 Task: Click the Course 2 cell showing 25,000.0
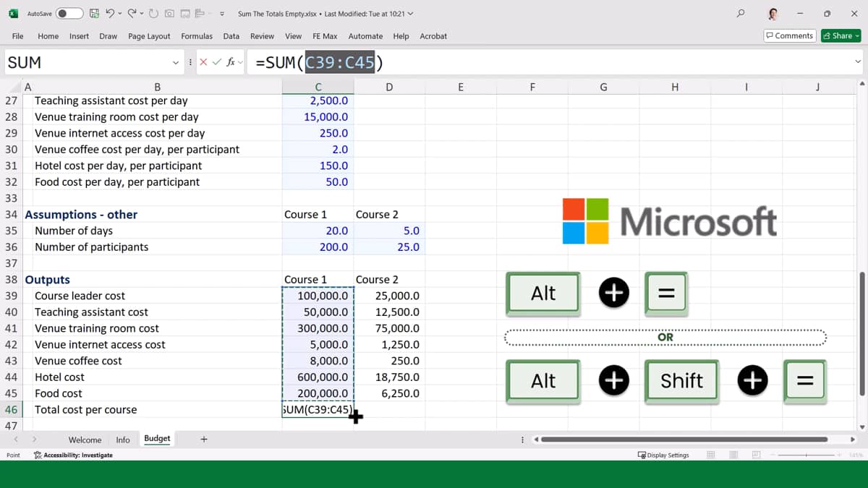389,296
